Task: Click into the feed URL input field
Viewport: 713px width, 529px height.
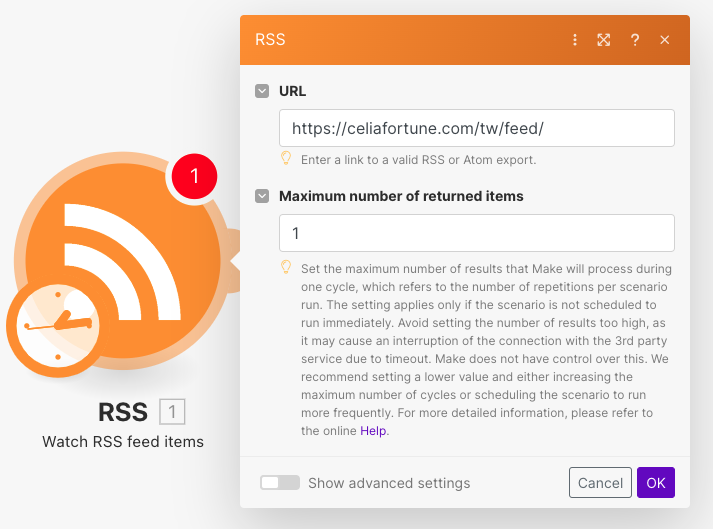Action: (x=476, y=128)
